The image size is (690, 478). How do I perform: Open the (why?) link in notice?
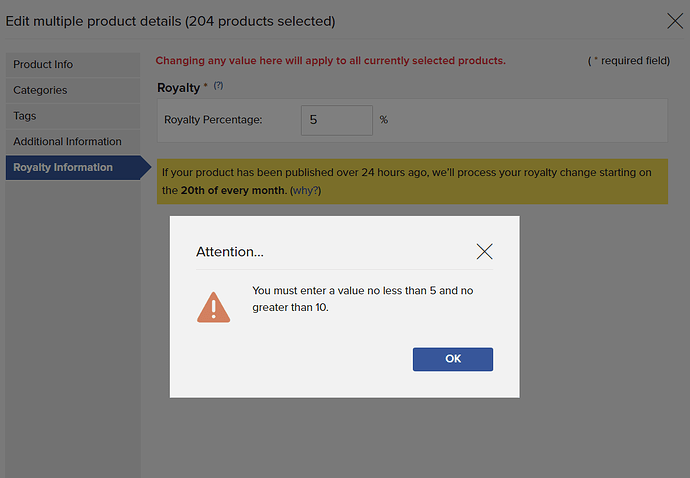pos(305,191)
